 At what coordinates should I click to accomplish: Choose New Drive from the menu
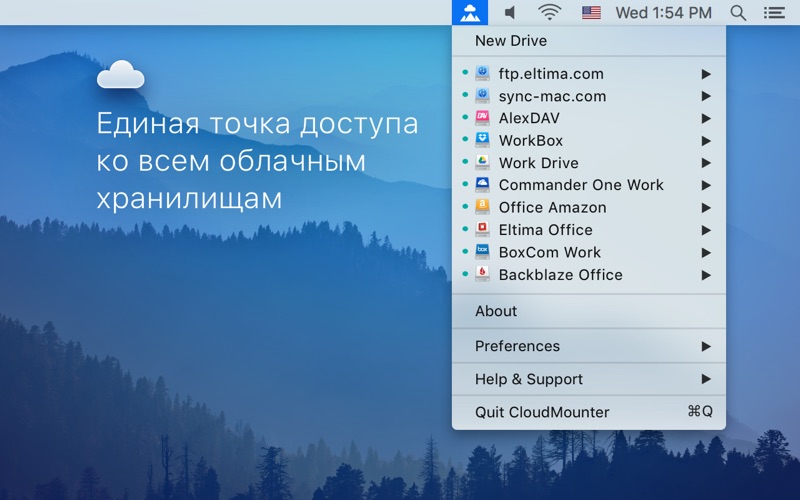point(511,41)
